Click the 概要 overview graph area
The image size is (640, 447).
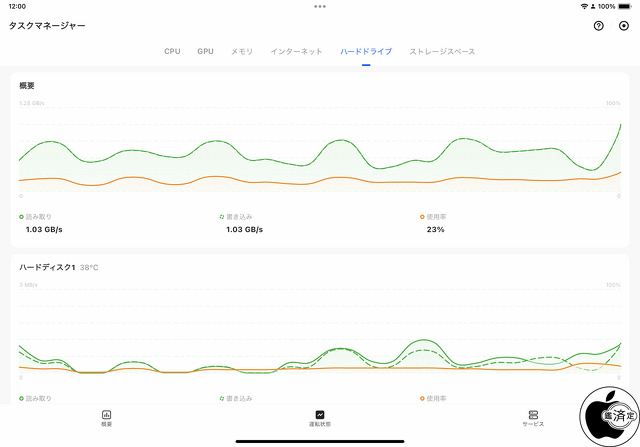[320, 150]
